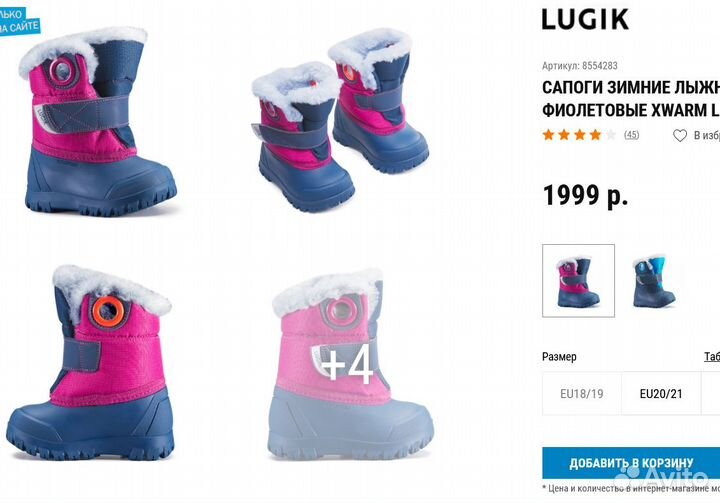View the boot side-profile photo

(x=90, y=363)
